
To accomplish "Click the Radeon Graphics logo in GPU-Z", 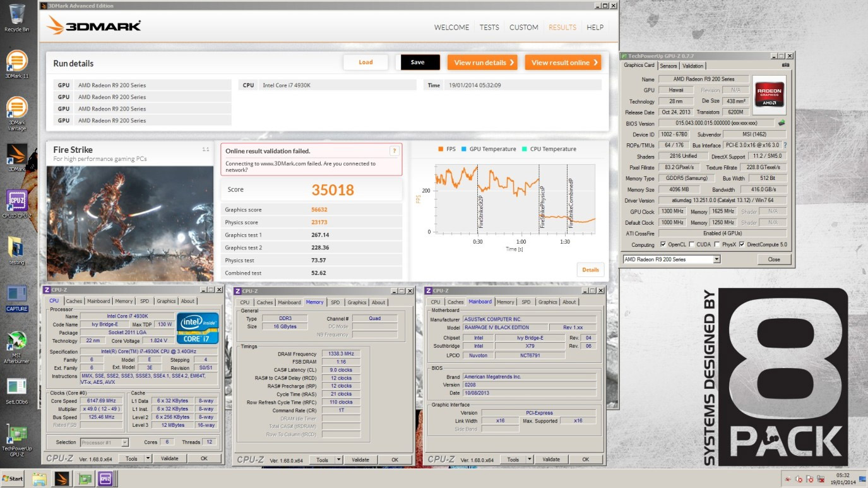I will click(770, 95).
